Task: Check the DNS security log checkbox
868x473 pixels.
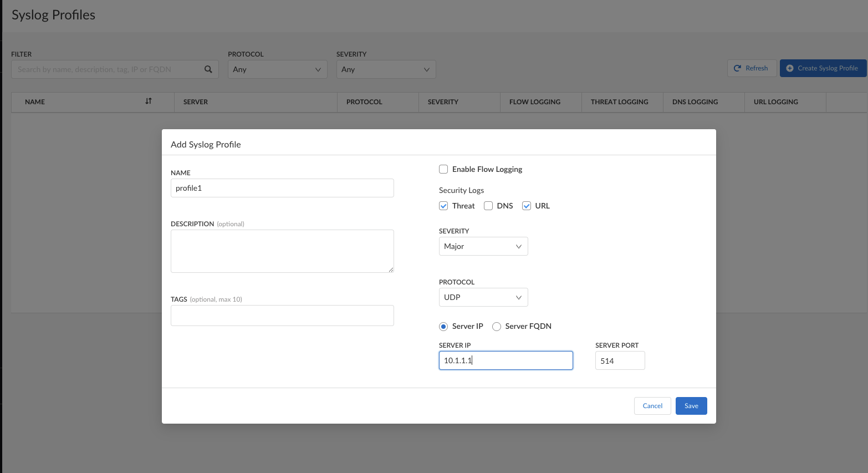Action: point(488,206)
